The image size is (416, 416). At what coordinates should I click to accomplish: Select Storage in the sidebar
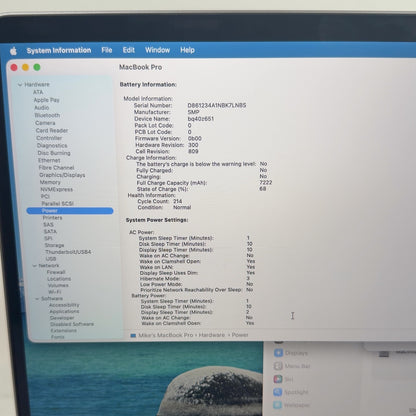point(54,245)
